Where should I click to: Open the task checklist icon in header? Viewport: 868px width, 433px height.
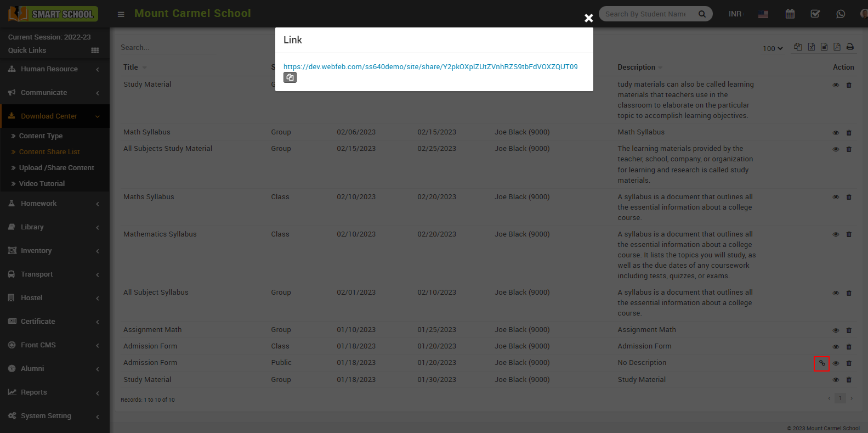tap(815, 14)
